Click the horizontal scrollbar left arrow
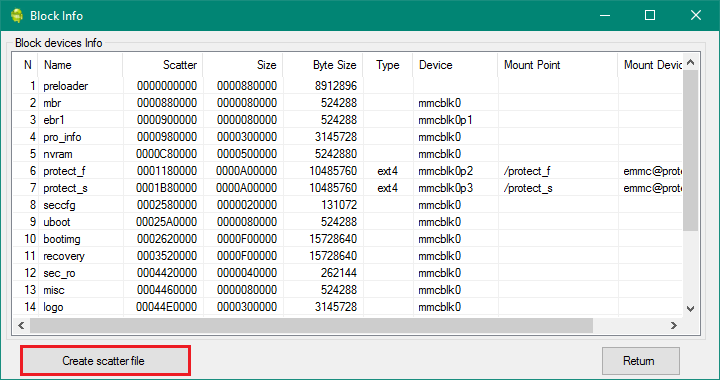The image size is (720, 380). coord(21,325)
